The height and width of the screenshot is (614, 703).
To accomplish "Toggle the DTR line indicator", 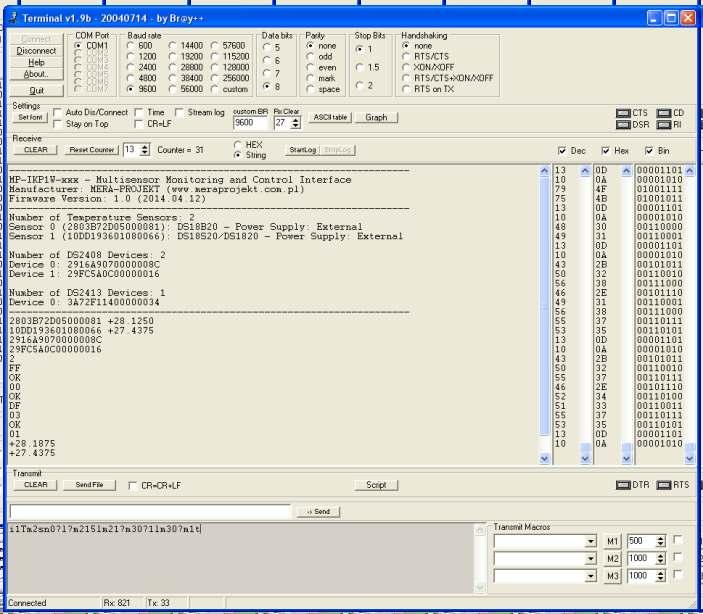I will coord(624,485).
